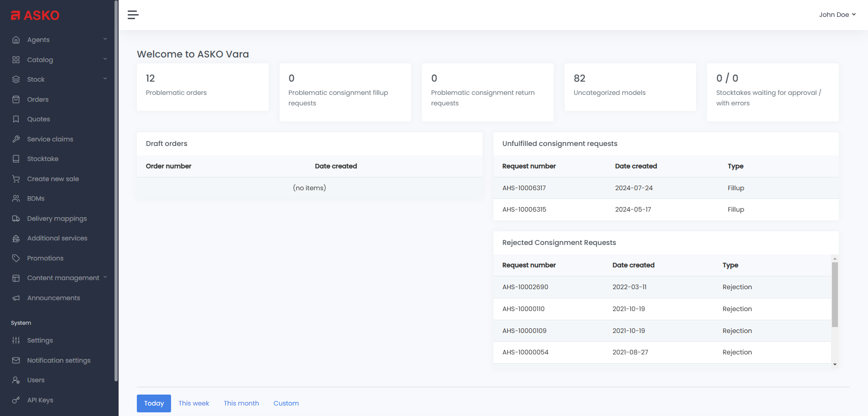Open rejected request AHS-10000110
This screenshot has height=416, width=868.
523,309
